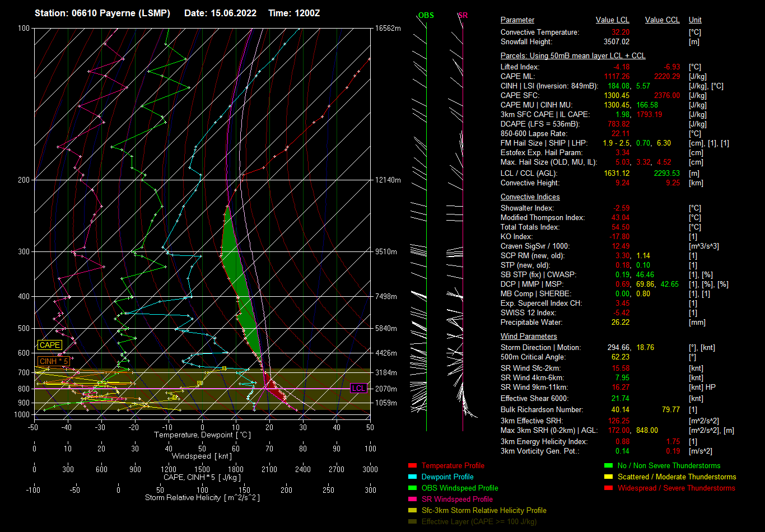Click the Convective Indices section heading
Screen dimensions: 765x532
530,197
